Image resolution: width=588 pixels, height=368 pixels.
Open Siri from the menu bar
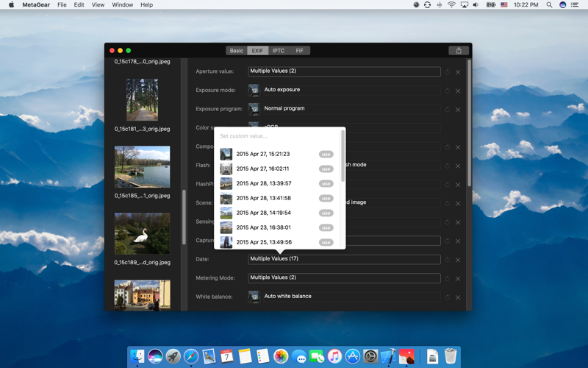point(562,5)
